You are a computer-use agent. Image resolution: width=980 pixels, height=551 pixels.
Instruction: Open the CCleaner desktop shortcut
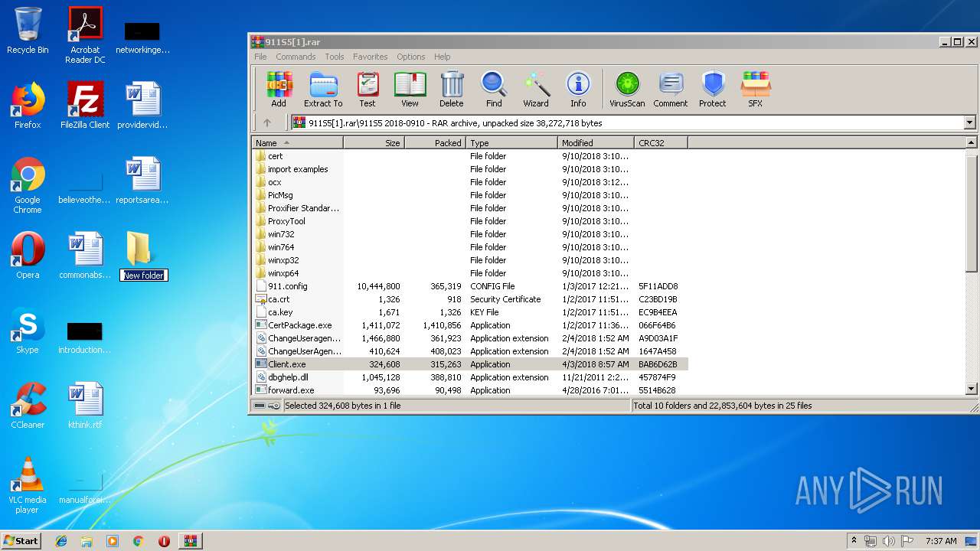(28, 406)
